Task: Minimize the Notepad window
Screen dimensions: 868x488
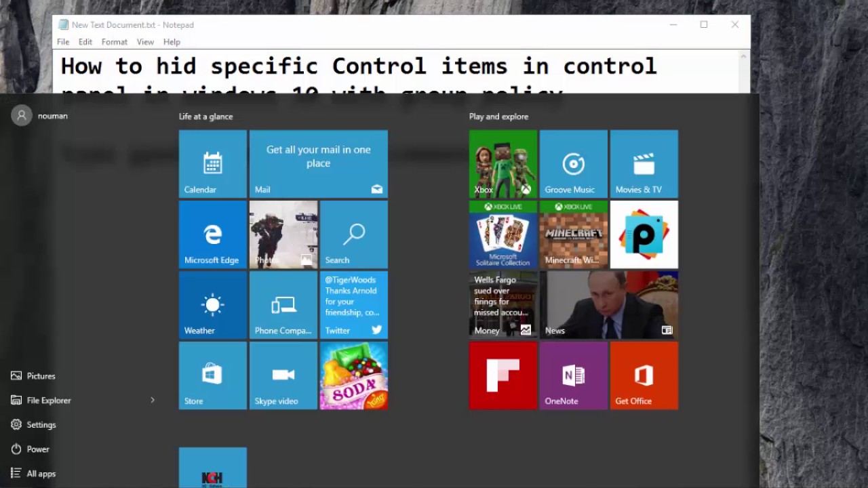Action: [x=673, y=25]
